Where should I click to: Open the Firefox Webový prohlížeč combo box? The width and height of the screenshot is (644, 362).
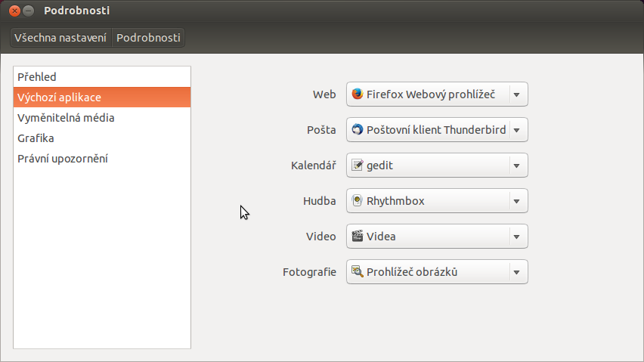(437, 94)
